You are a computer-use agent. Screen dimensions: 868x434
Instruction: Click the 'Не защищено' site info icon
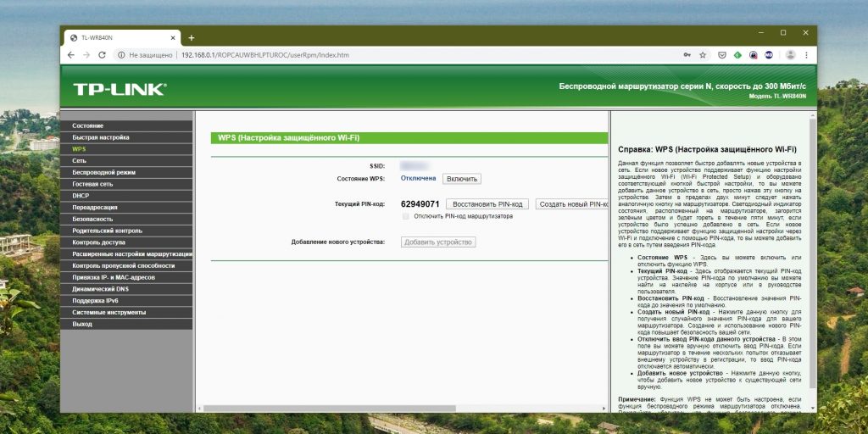pos(122,54)
